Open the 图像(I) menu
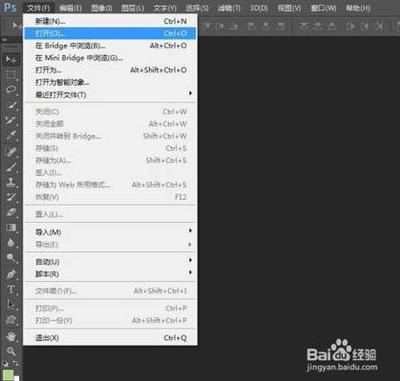Image resolution: width=400 pixels, height=381 pixels. coord(102,8)
